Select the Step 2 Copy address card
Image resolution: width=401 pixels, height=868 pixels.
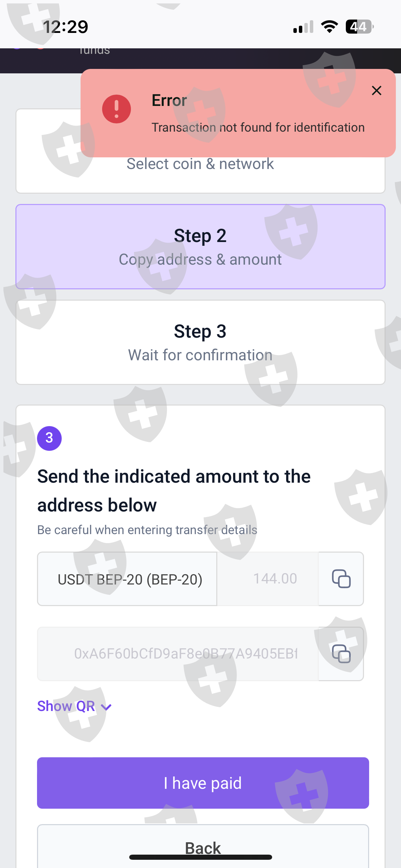point(200,247)
